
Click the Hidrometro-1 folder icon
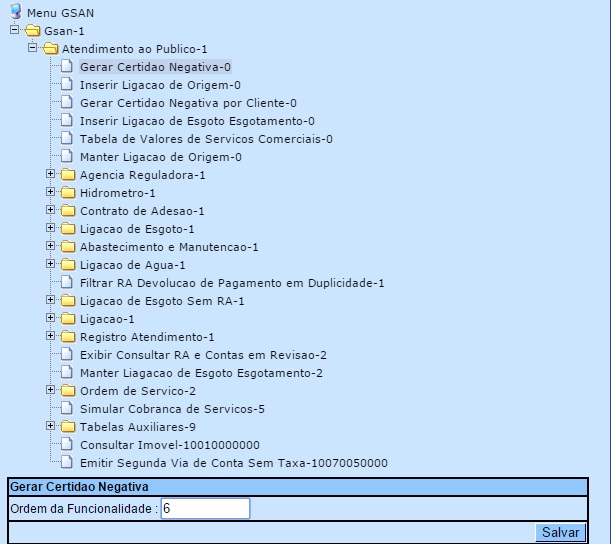[68, 193]
